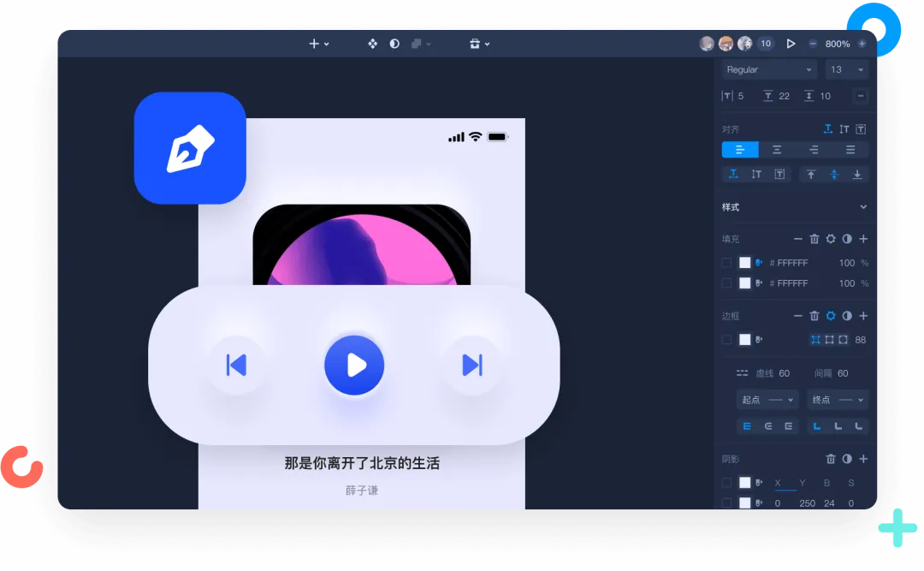Select left text alignment
The image size is (924, 571).
click(x=740, y=150)
